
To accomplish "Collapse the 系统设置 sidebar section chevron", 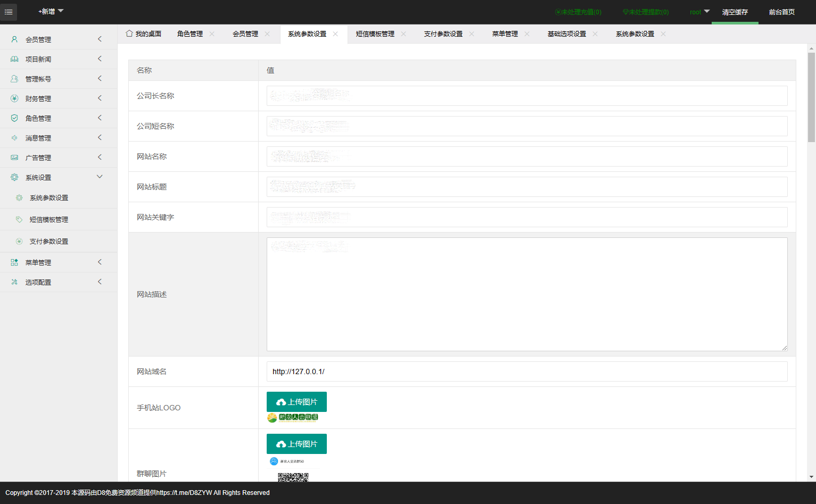I will click(100, 177).
